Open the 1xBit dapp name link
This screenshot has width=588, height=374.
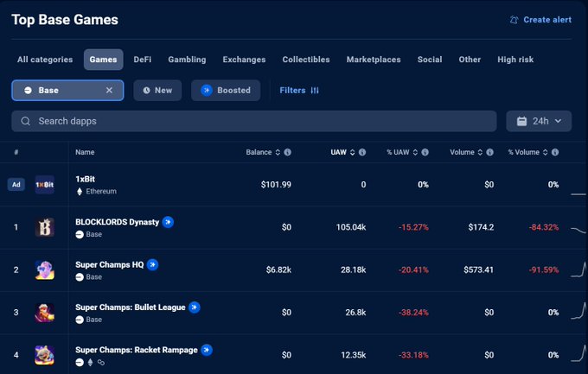pyautogui.click(x=85, y=179)
